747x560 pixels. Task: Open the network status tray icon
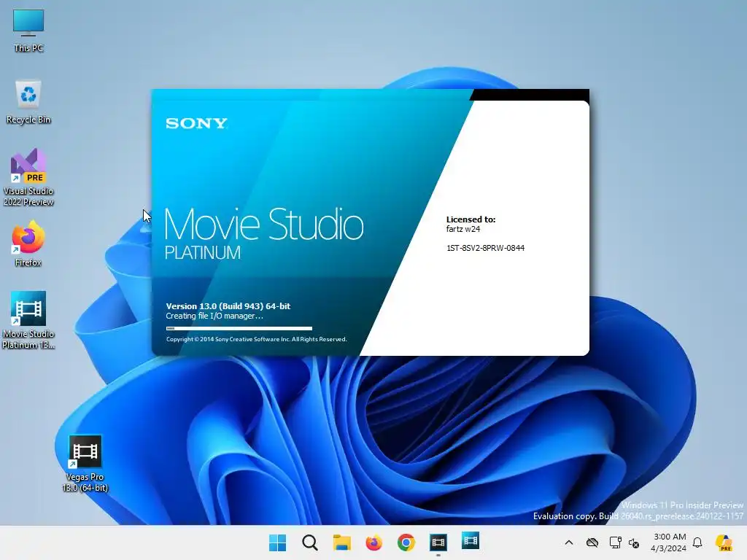pyautogui.click(x=615, y=542)
